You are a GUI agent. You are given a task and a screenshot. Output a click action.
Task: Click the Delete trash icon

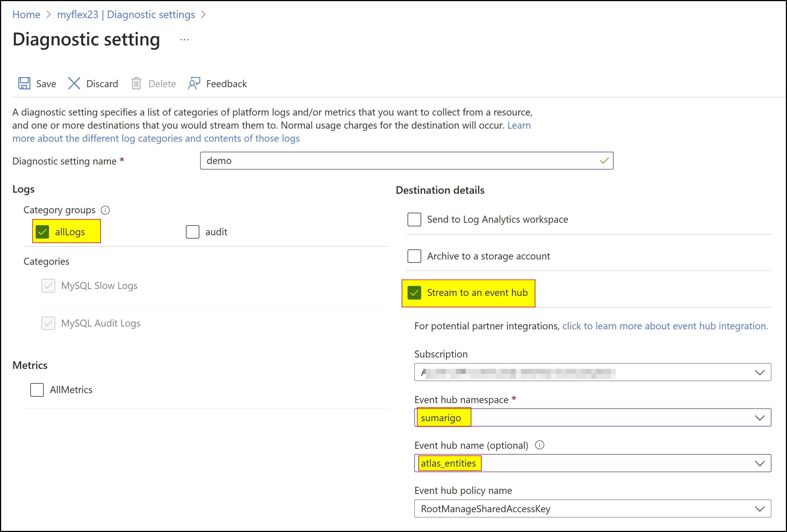click(136, 83)
